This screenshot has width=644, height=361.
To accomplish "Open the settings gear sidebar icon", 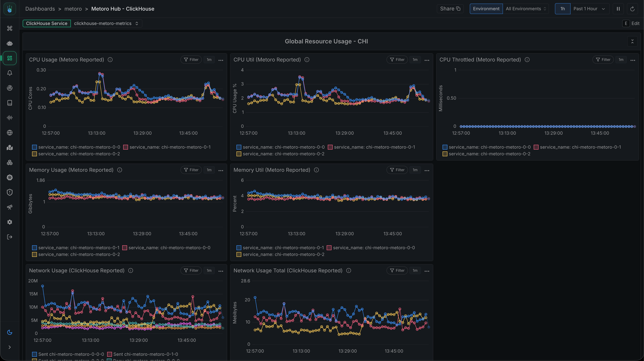I will 10,222.
